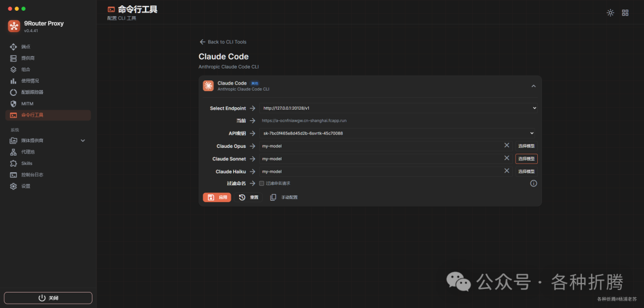Click 选择模型 for Claude Sonnet
The width and height of the screenshot is (644, 308).
527,158
